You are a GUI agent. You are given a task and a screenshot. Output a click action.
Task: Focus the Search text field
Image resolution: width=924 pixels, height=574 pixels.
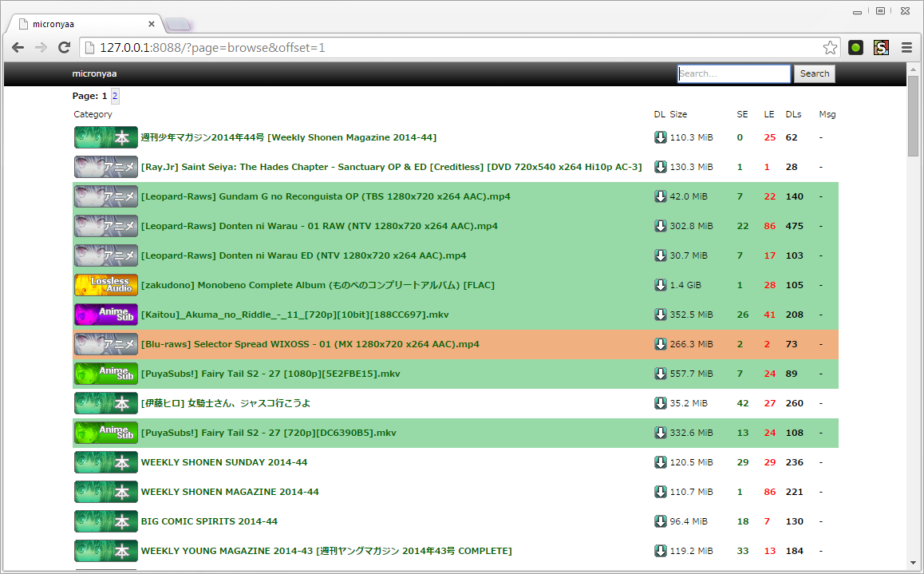tap(733, 73)
